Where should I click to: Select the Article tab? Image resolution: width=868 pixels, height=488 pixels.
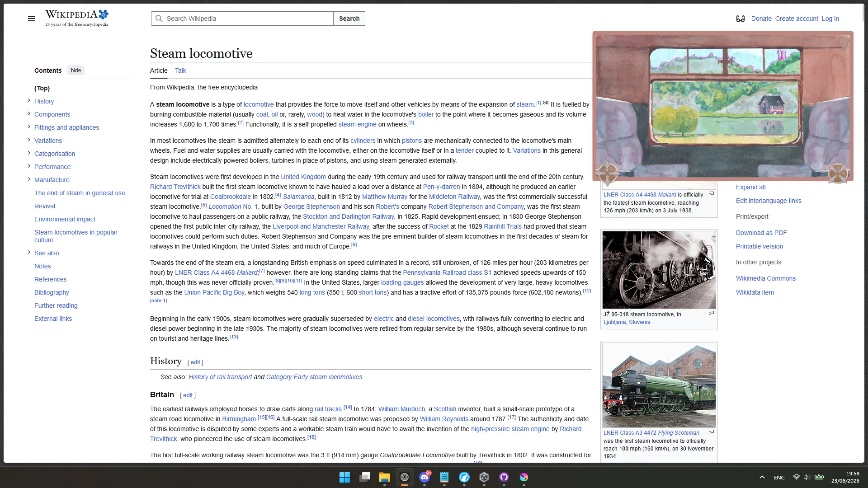coord(159,70)
